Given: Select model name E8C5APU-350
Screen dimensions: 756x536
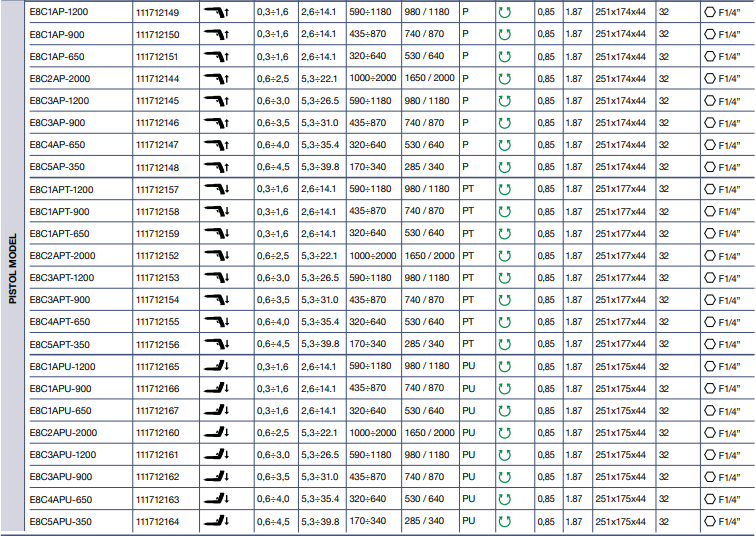Looking at the screenshot, I should [60, 521].
